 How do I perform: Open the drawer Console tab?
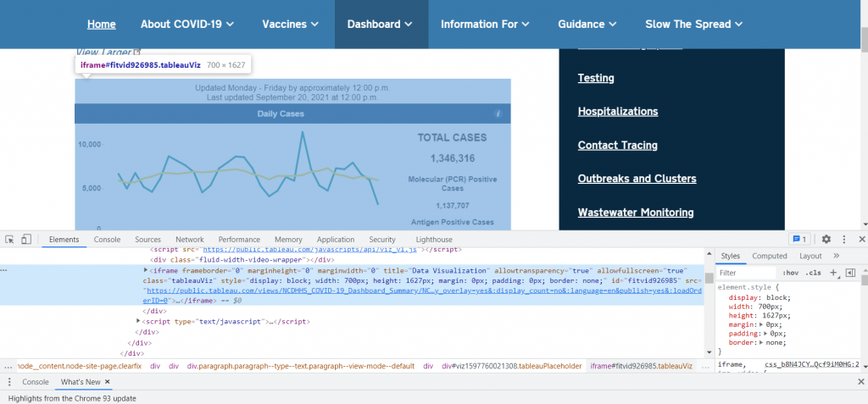coord(34,382)
